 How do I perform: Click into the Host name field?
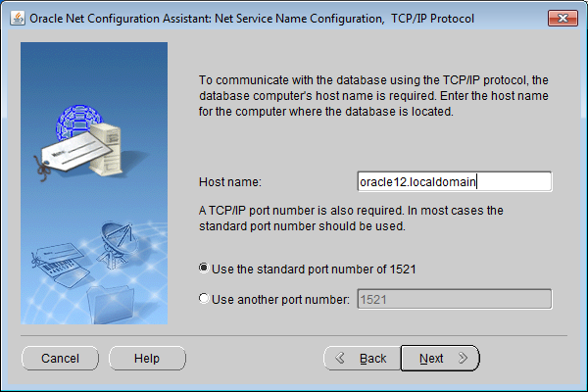click(455, 182)
